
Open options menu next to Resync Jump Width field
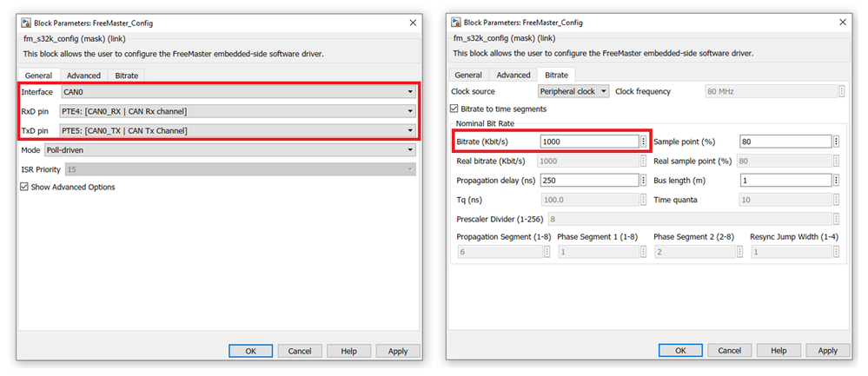836,252
